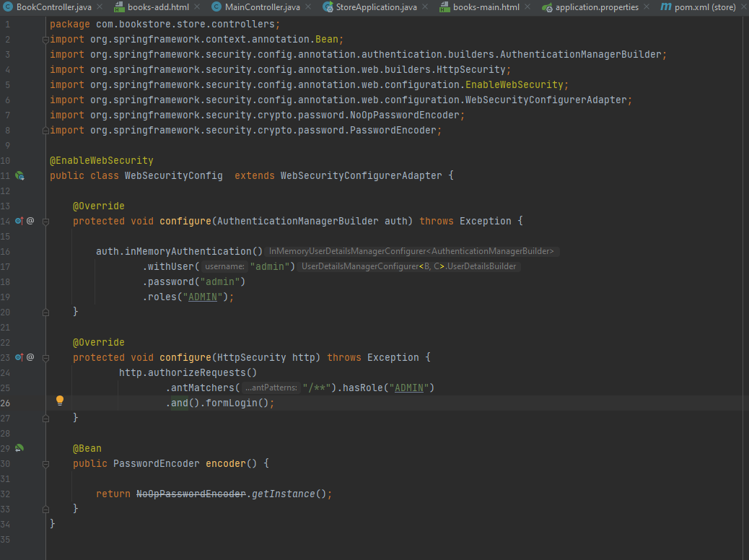Click the PasswordEncoder return type on line 30
This screenshot has height=560, width=749.
click(x=156, y=464)
